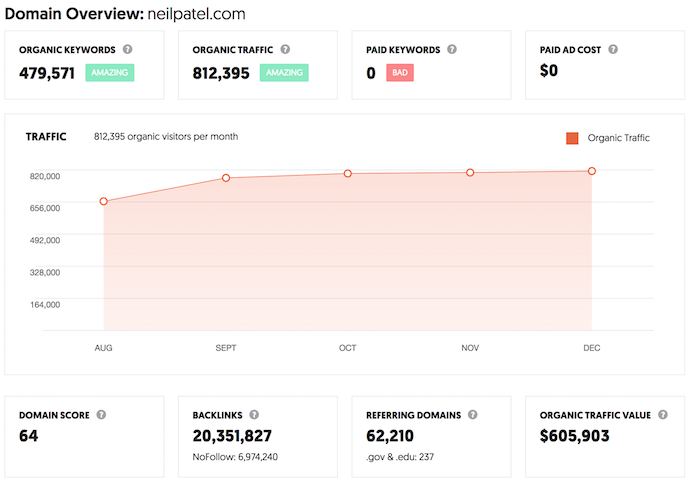This screenshot has width=689, height=481.
Task: Click the DEC data point on chart
Action: (592, 171)
